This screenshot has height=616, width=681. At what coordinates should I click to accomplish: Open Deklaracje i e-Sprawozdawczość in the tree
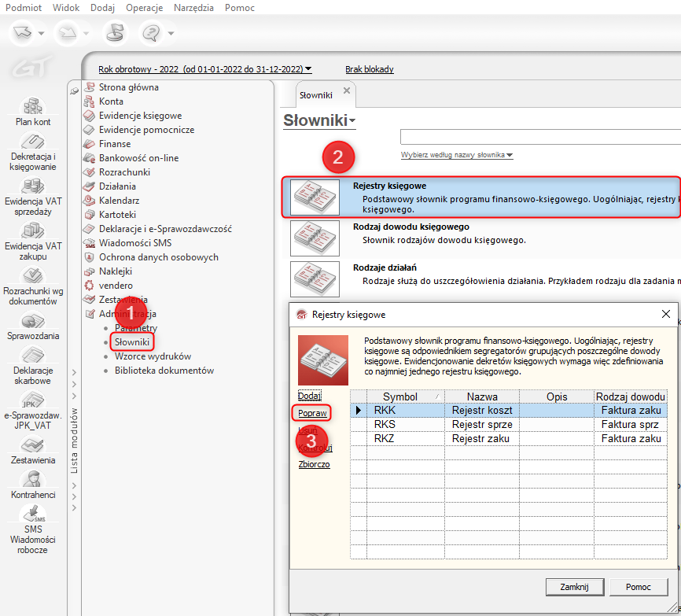165,229
